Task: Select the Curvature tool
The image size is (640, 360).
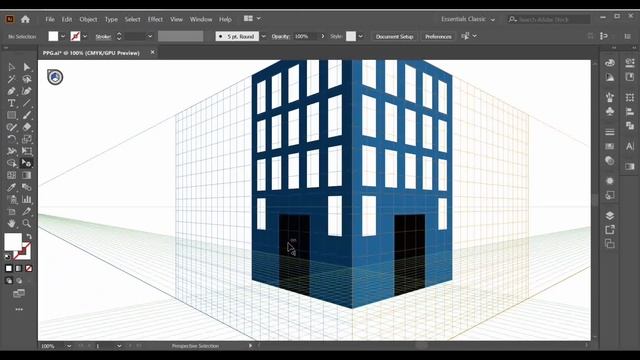Action: coord(27,91)
